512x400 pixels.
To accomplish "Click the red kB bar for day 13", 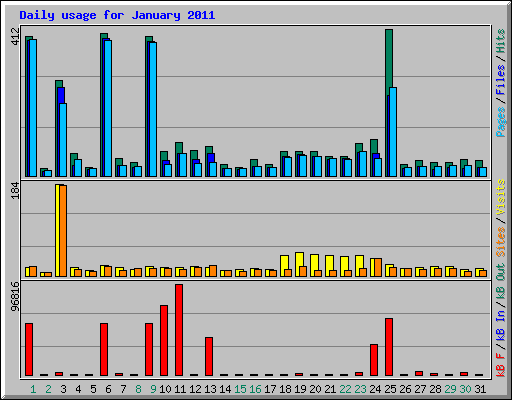I will pos(209,356).
